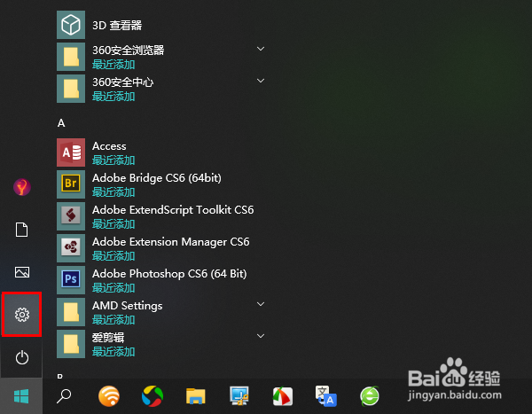This screenshot has height=414, width=532.
Task: Expand the 360安全浏览器 folder chevron
Action: (x=260, y=49)
